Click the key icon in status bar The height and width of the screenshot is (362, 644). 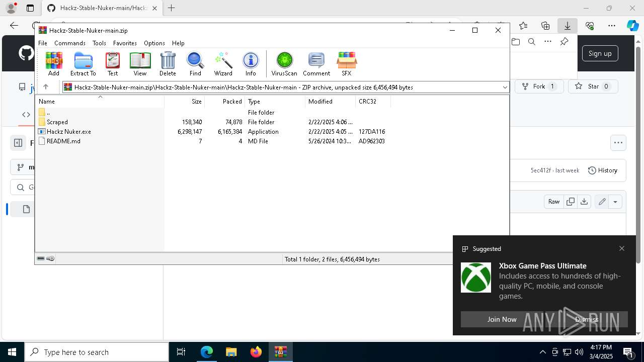[50, 258]
